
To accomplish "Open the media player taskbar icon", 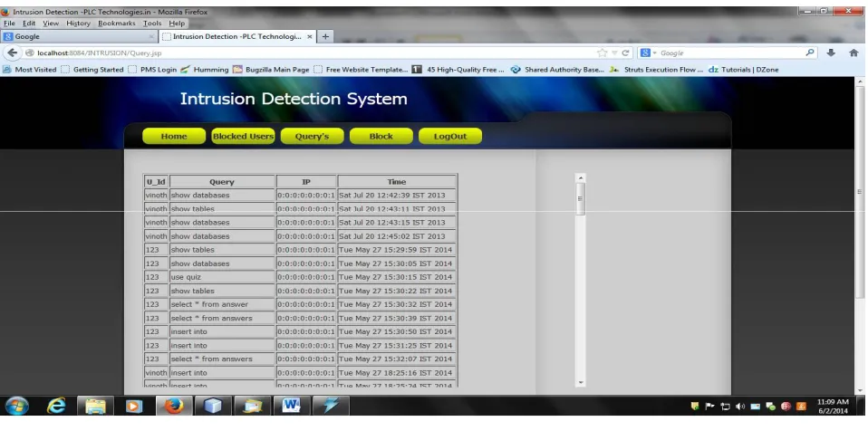I will [133, 407].
